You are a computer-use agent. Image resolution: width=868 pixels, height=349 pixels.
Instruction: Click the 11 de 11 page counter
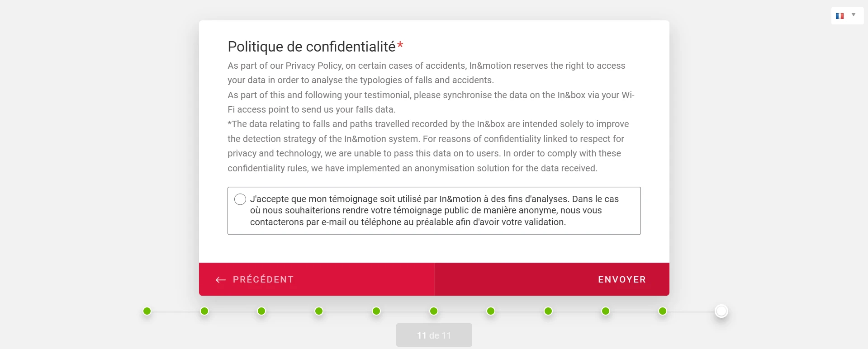click(x=434, y=335)
